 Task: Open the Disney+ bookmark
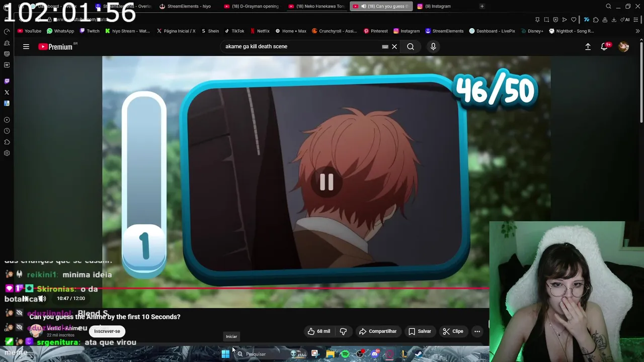click(x=532, y=31)
